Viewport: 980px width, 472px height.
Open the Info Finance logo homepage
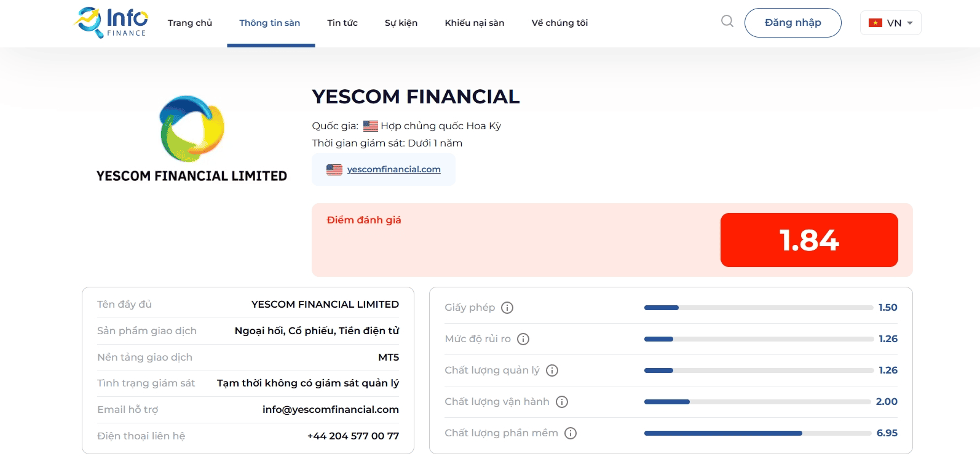[x=111, y=23]
